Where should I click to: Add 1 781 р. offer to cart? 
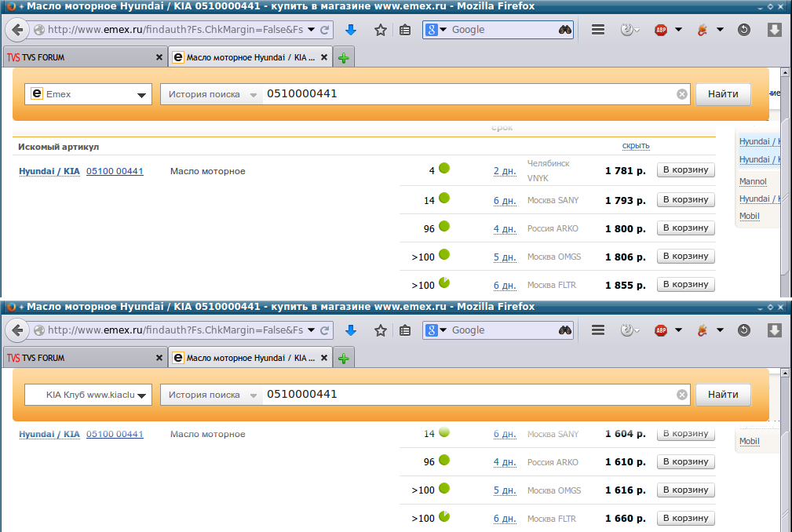[x=685, y=170]
